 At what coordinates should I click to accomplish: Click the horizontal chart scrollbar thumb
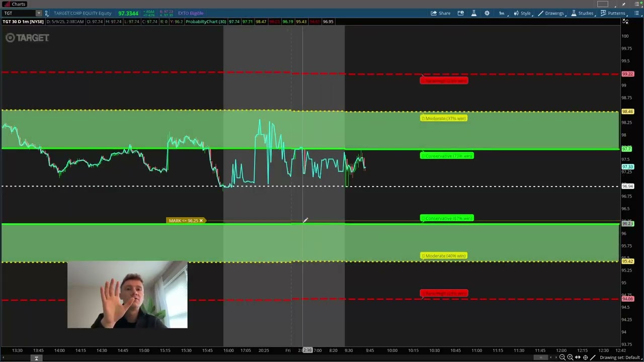click(x=541, y=357)
